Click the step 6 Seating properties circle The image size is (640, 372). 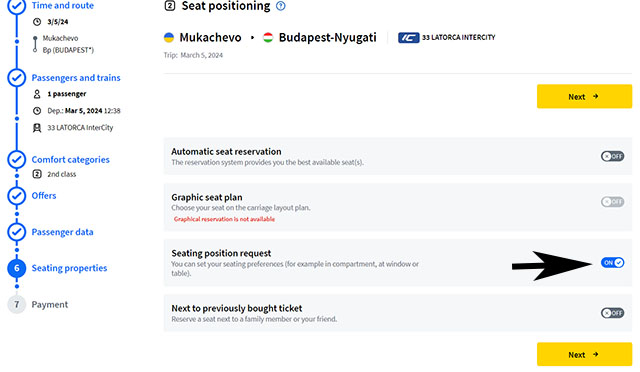[x=17, y=268]
